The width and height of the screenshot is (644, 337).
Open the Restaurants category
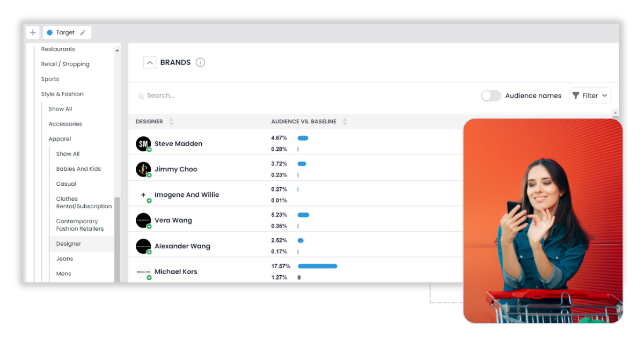tap(58, 49)
